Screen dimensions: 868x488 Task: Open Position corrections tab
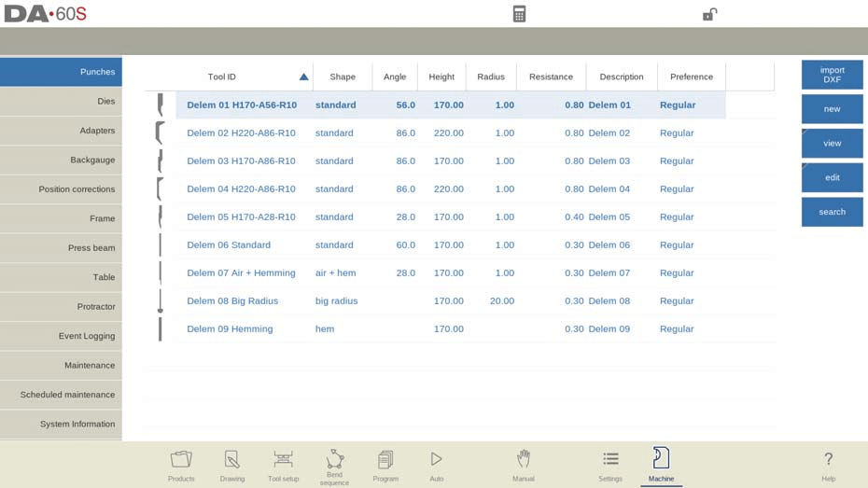tap(61, 189)
